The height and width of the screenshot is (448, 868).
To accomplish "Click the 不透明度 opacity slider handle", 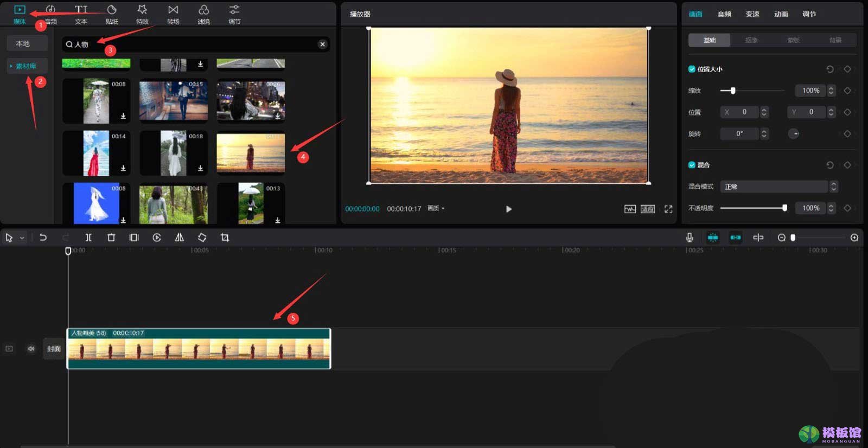I will [x=784, y=208].
